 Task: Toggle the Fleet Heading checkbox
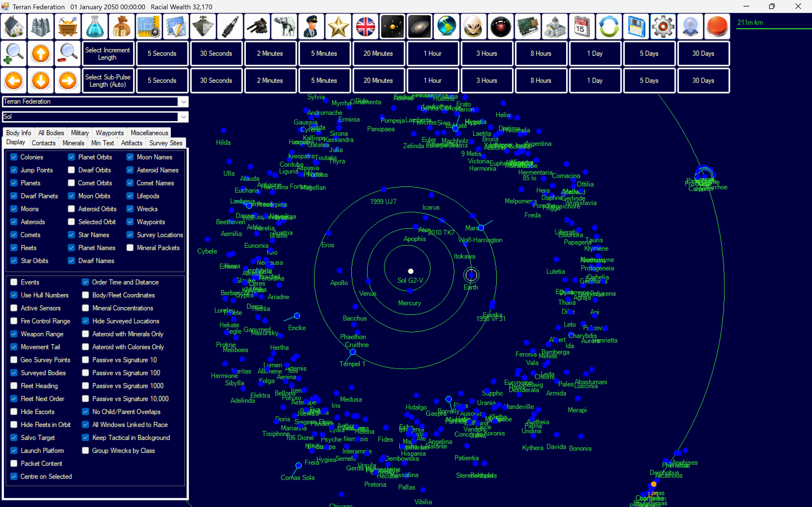coord(14,386)
